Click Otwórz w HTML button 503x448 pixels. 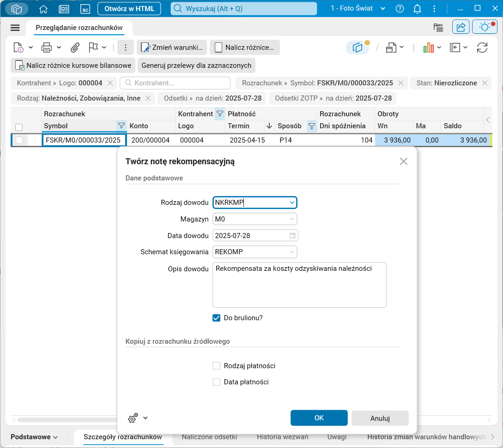pyautogui.click(x=129, y=9)
